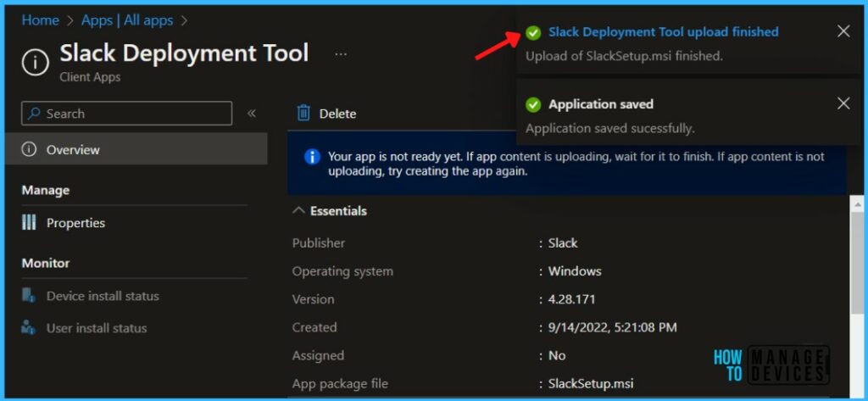The image size is (868, 401).
Task: Open the Properties menu item
Action: (x=75, y=223)
